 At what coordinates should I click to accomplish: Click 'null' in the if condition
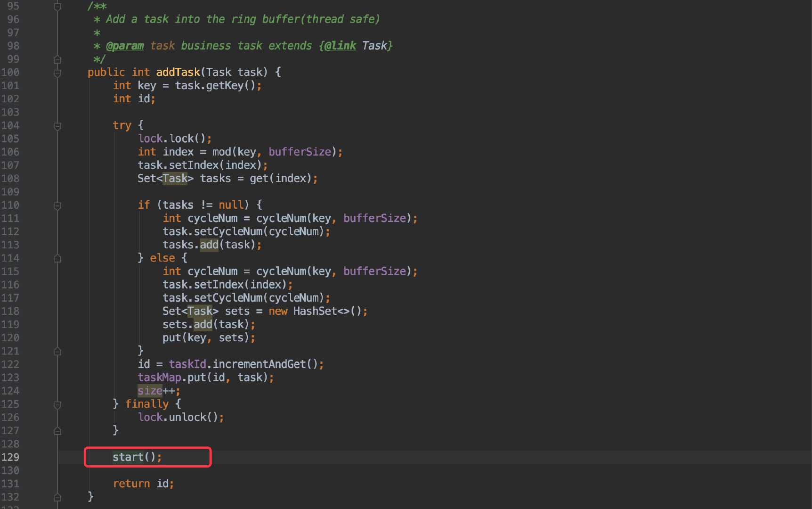[231, 205]
